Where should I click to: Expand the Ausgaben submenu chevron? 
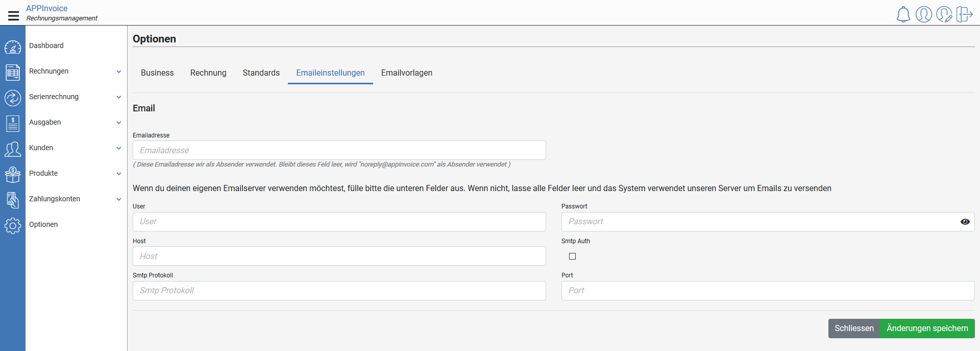tap(118, 123)
